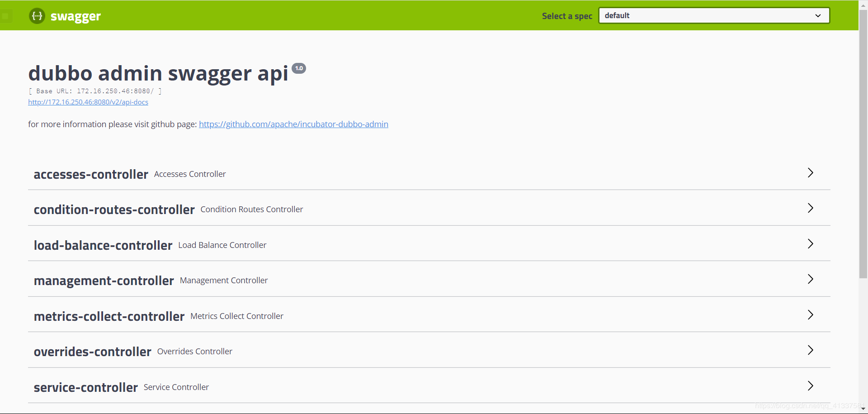Screen dimensions: 868x414
Task: Click the 'Select a spec' label
Action: click(x=567, y=16)
